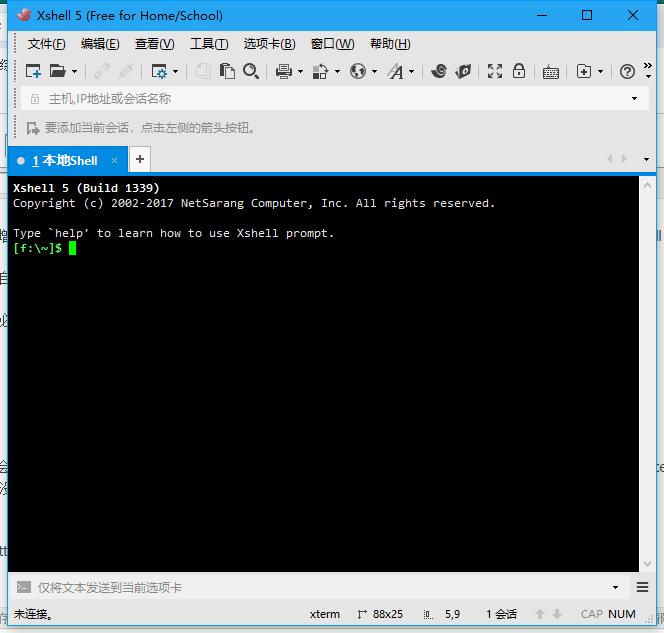Open the compose bar hamburger menu
This screenshot has height=633, width=664.
click(643, 588)
